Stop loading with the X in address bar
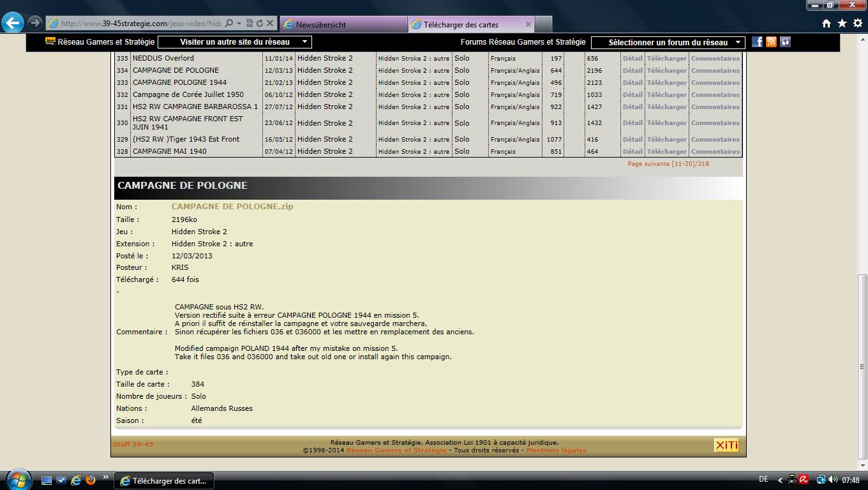This screenshot has height=490, width=868. (x=270, y=24)
